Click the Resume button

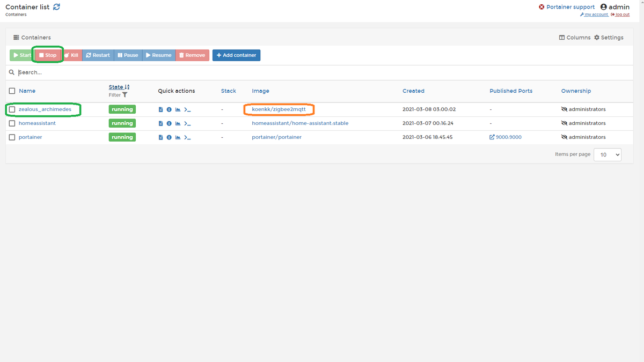point(159,55)
